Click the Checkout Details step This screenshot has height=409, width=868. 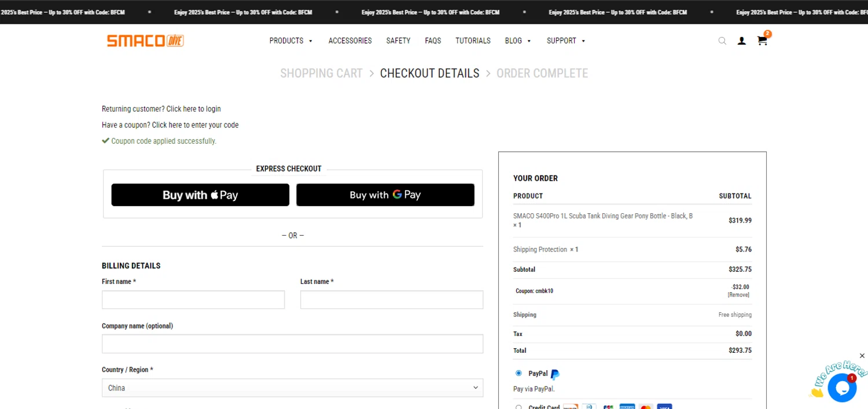[429, 74]
